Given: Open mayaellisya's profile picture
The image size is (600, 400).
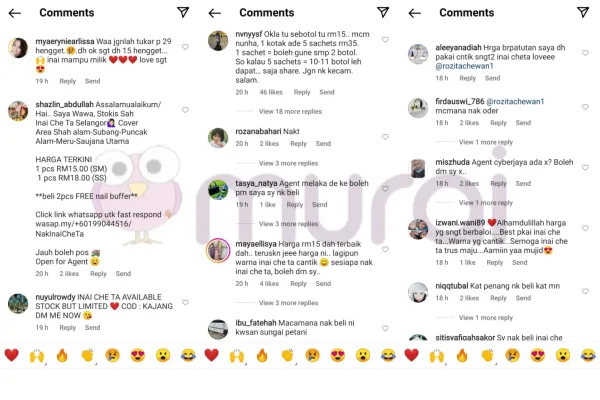Looking at the screenshot, I should tap(218, 251).
